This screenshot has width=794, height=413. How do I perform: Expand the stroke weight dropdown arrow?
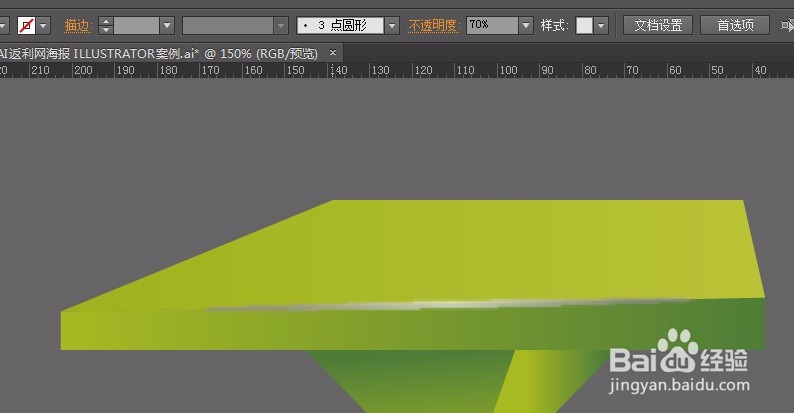point(167,25)
